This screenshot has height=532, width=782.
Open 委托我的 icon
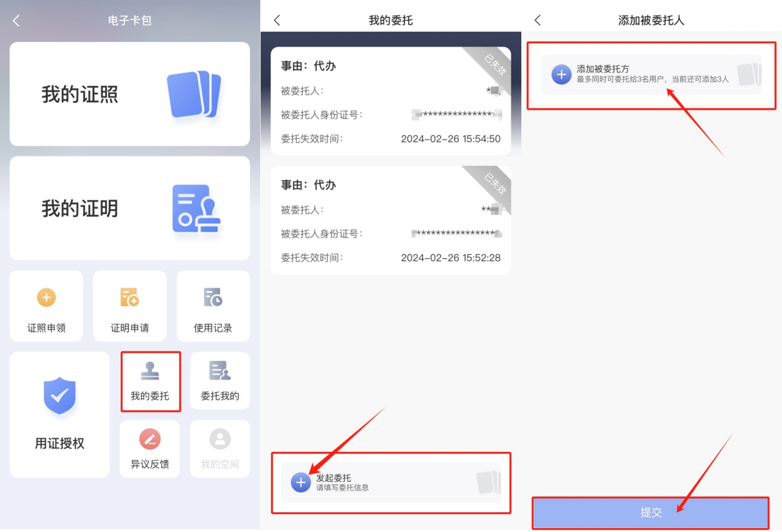tap(220, 371)
